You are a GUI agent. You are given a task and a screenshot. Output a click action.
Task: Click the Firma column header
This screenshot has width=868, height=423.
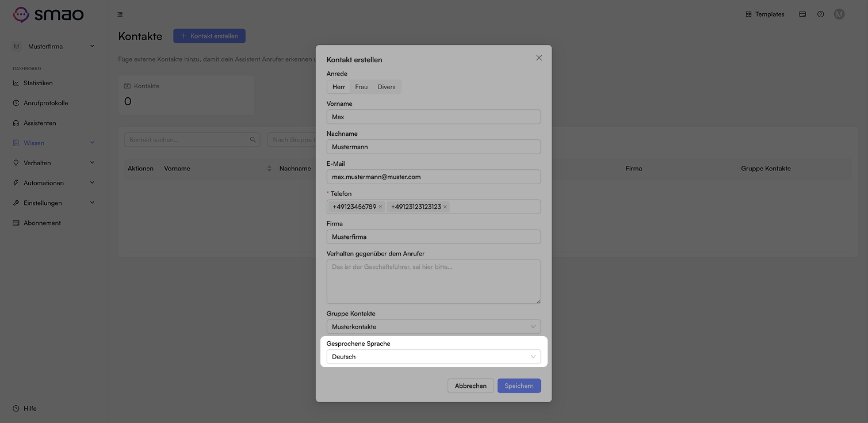[634, 169]
